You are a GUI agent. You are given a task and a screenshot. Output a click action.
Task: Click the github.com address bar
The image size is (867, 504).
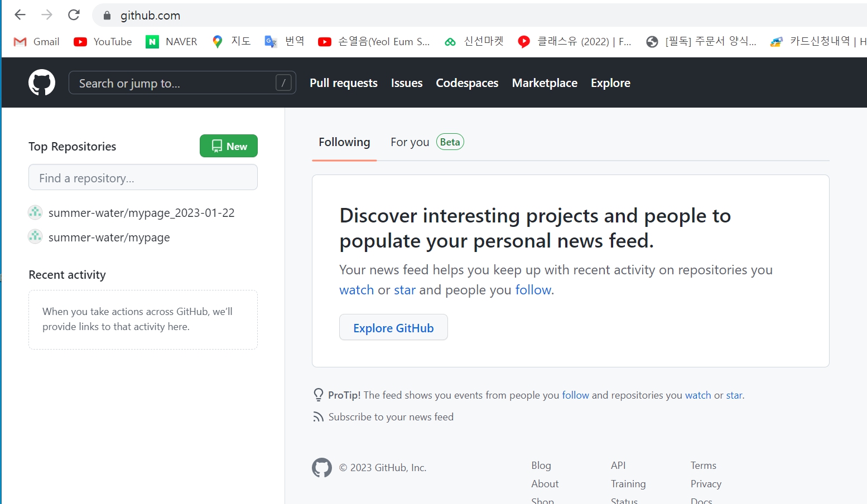click(x=480, y=16)
